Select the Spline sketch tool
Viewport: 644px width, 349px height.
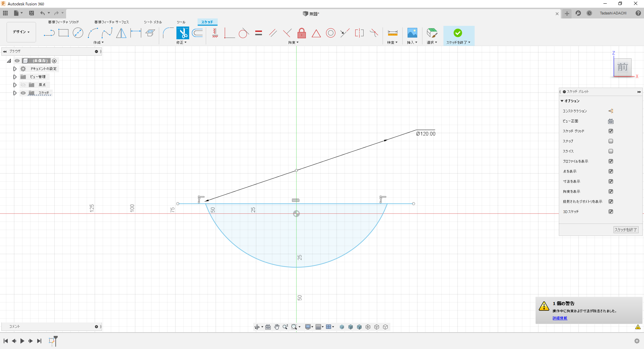pyautogui.click(x=107, y=33)
